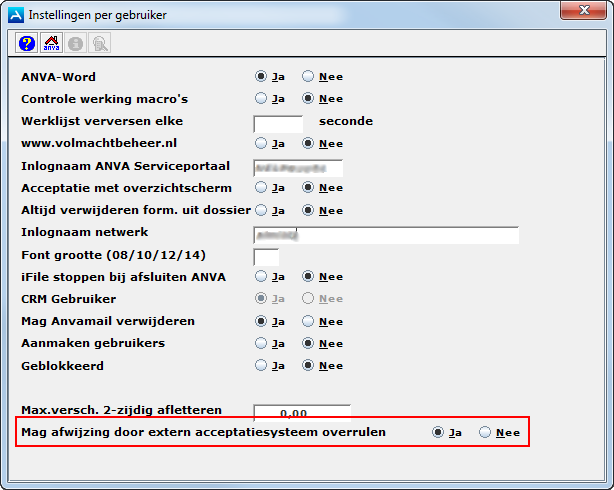Click the ANVA logo in title bar
Image resolution: width=614 pixels, height=490 pixels.
[13, 14]
